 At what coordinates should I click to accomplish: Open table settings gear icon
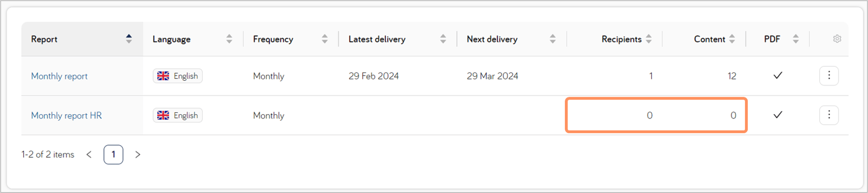[x=837, y=39]
